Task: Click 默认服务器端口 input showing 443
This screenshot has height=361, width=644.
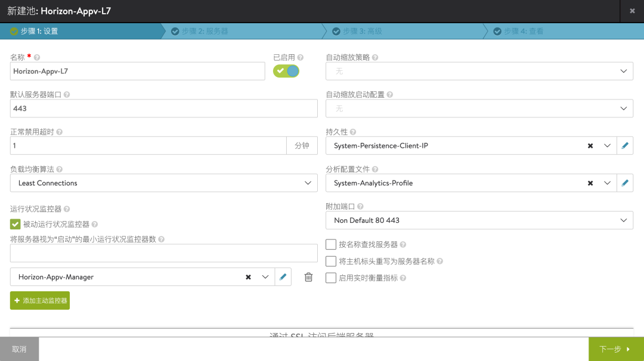Action: [x=164, y=108]
